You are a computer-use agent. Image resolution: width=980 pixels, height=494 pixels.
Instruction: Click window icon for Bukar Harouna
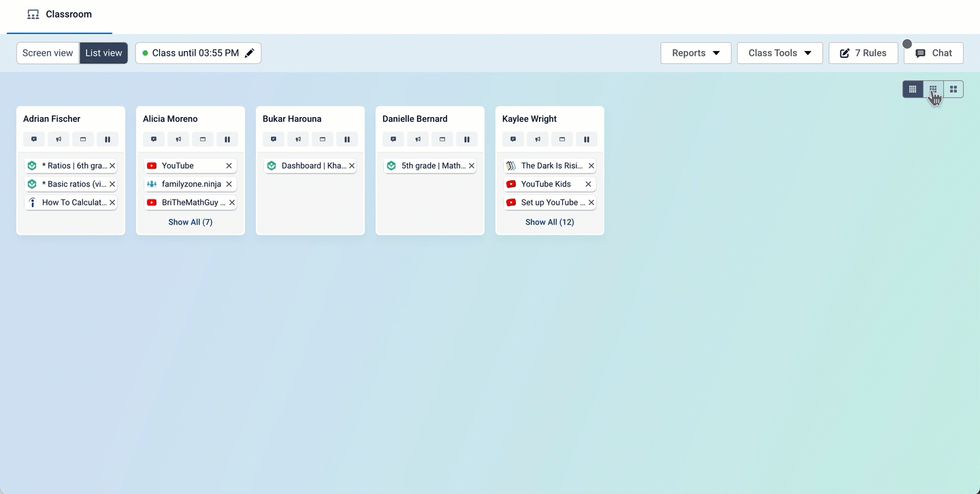pos(323,139)
